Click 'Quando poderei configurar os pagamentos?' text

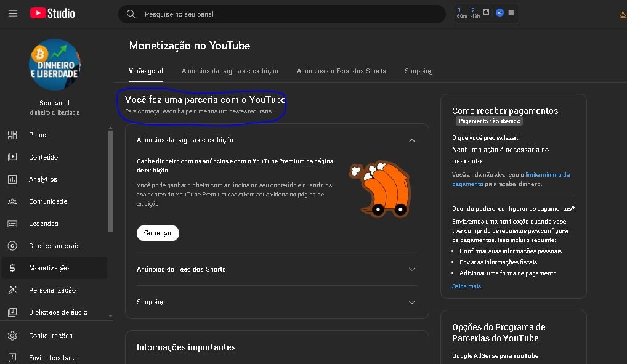[513, 208]
